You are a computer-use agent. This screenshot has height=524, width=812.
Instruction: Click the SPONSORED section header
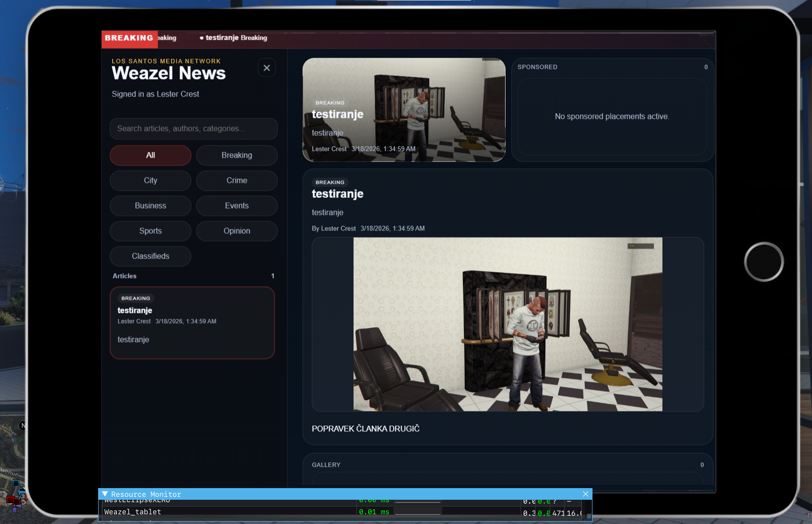click(538, 67)
